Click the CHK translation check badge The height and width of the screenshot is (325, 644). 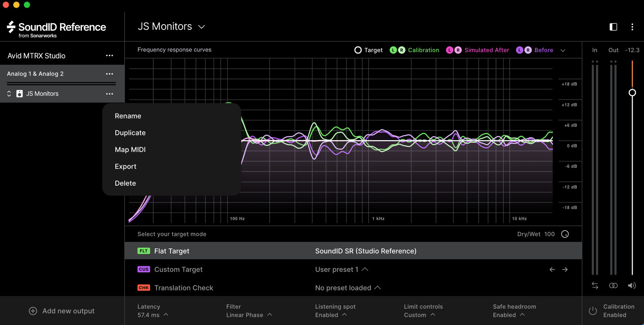point(144,288)
